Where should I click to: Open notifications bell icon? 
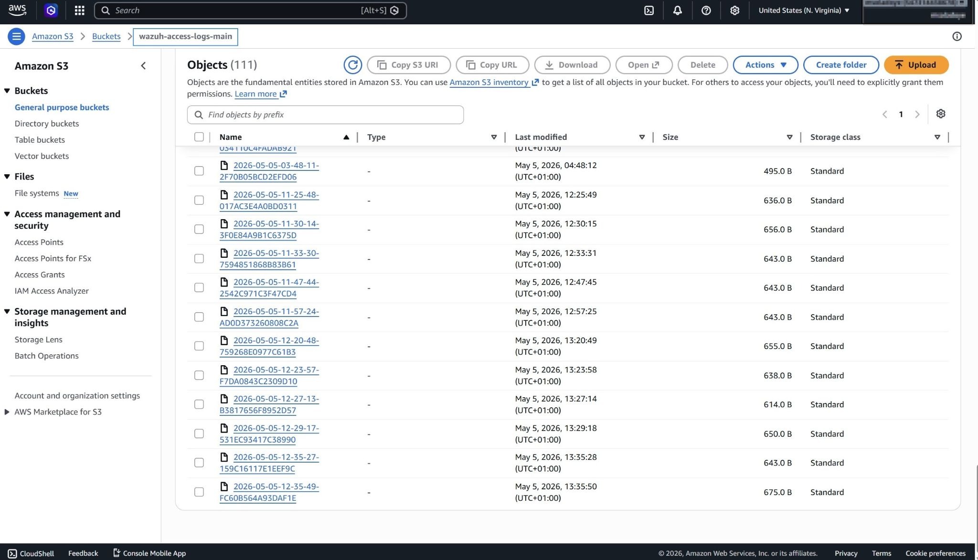(x=677, y=11)
